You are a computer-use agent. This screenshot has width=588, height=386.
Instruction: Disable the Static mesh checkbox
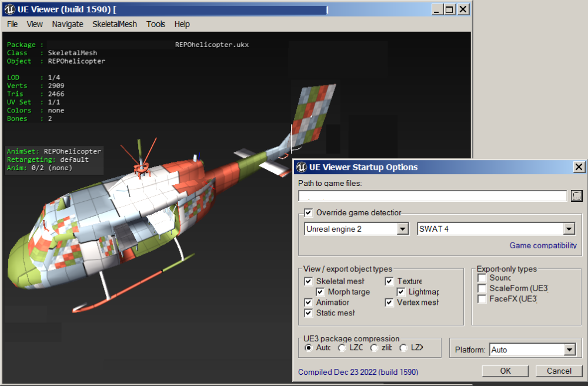tap(308, 312)
